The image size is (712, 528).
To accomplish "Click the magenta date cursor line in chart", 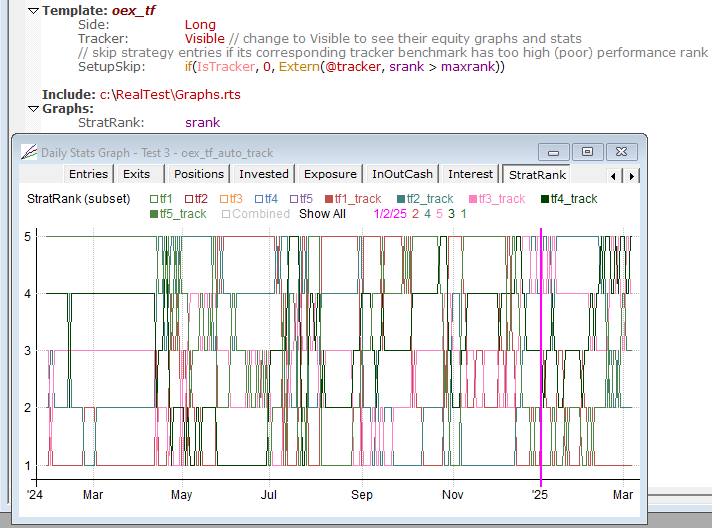I will pos(540,350).
